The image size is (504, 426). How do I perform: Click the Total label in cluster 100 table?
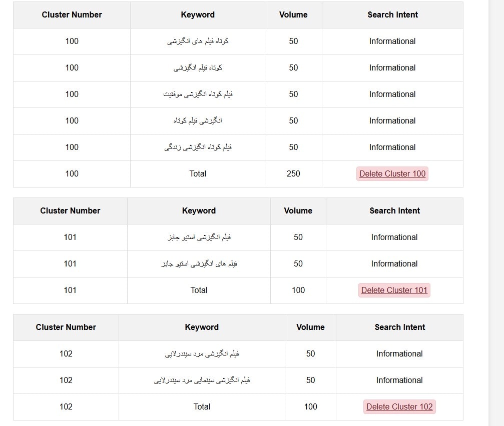tap(198, 174)
